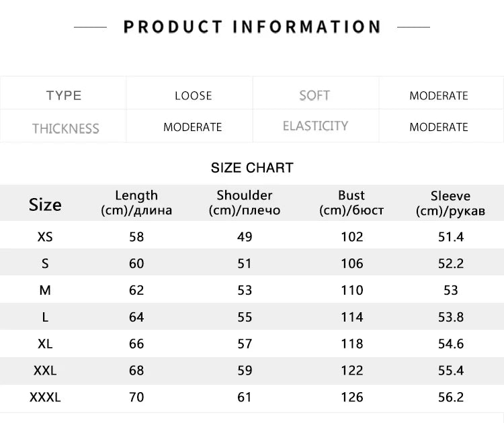
Task: Click the THICKNESS label cell
Action: 65,128
